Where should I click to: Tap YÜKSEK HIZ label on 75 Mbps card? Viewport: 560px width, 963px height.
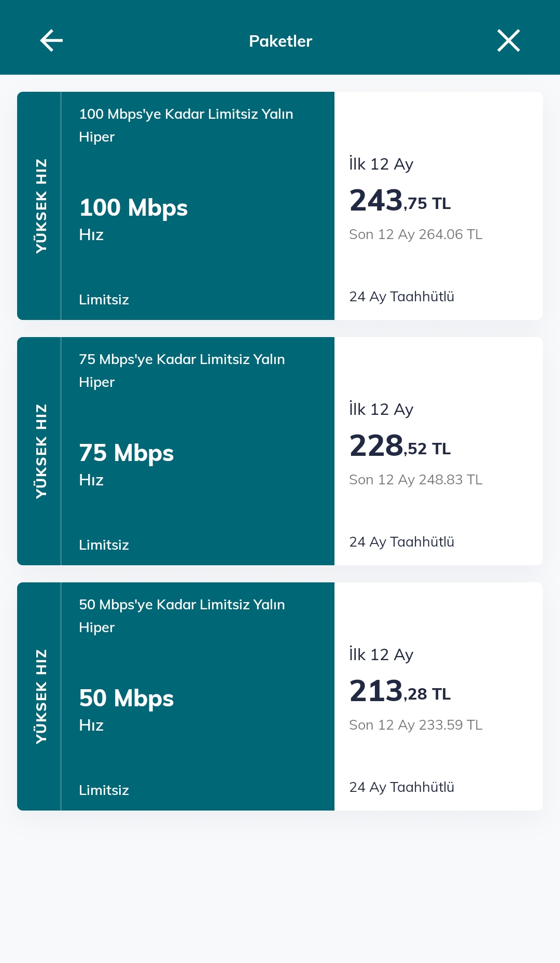click(40, 451)
